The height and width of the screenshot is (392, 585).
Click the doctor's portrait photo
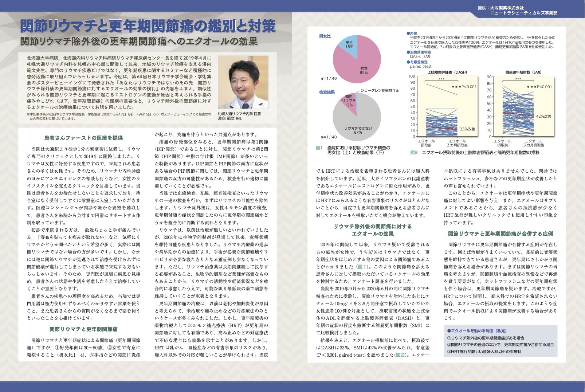click(x=243, y=82)
